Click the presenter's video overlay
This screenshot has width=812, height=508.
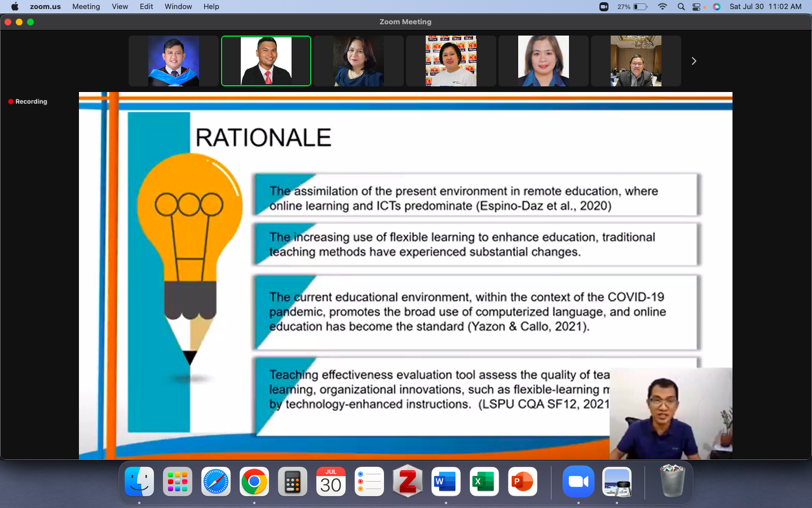[x=671, y=413]
